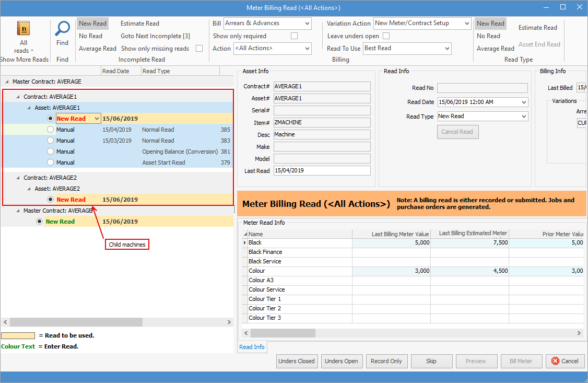The height and width of the screenshot is (383, 588).
Task: Select the Manual Asset Start Read radio
Action: 50,163
